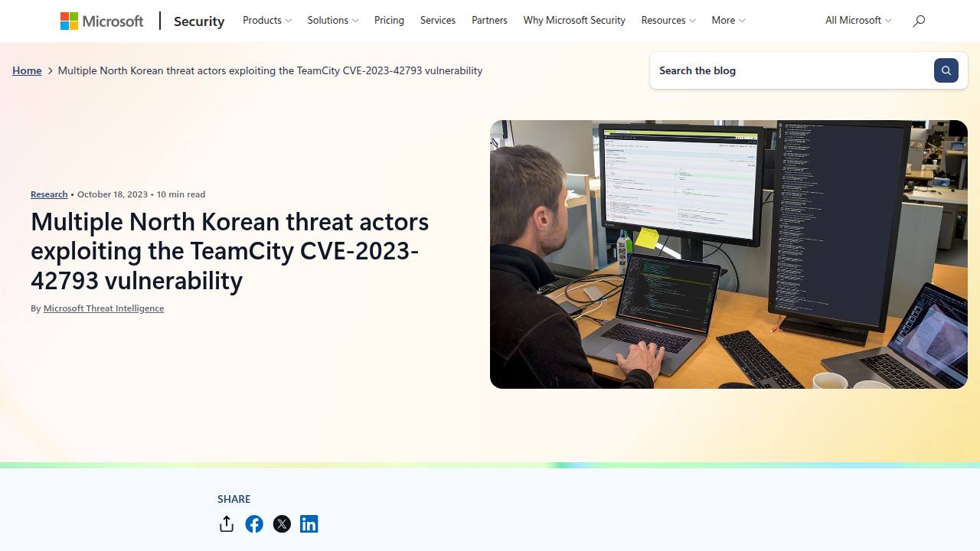Click the SHARE label
The width and height of the screenshot is (980, 551).
(234, 499)
